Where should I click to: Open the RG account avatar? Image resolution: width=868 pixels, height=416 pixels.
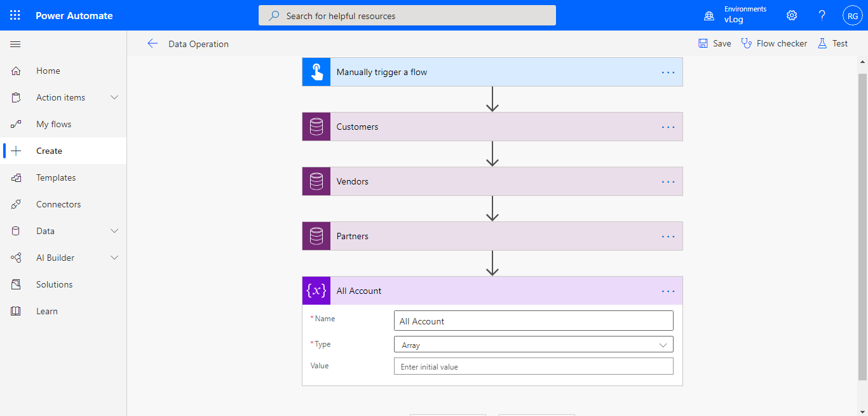coord(852,16)
